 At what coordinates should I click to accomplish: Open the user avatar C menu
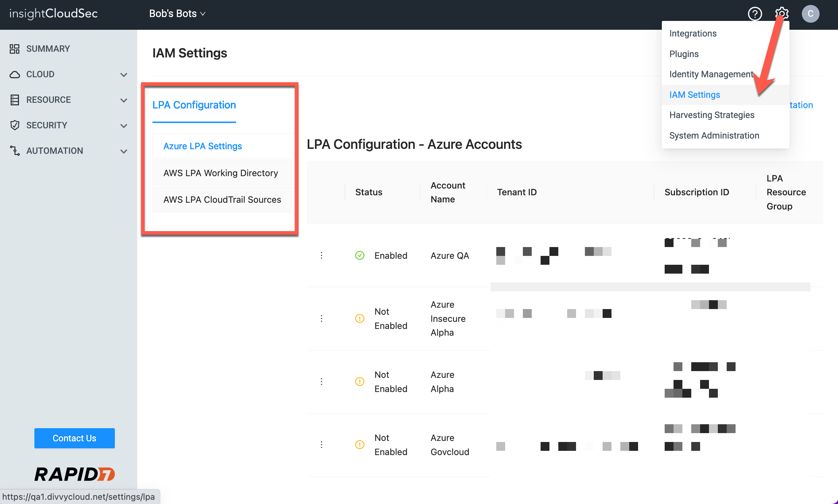click(x=810, y=14)
